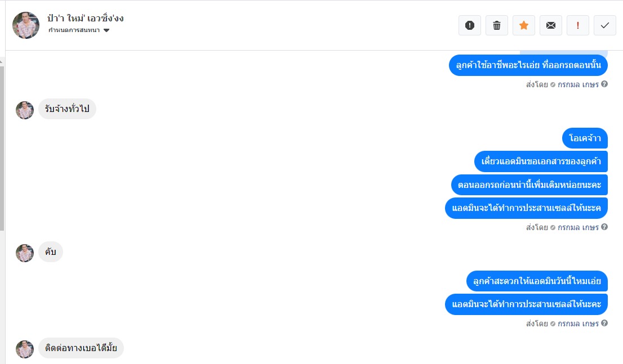Click avatar next to คับ message

click(x=25, y=253)
